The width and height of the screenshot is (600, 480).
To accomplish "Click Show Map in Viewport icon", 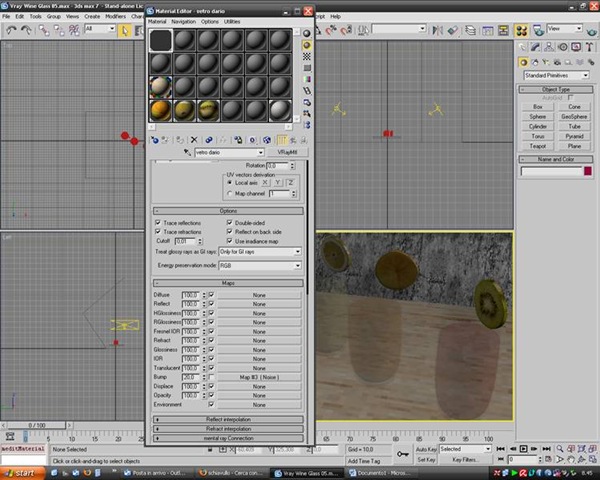I will (267, 140).
